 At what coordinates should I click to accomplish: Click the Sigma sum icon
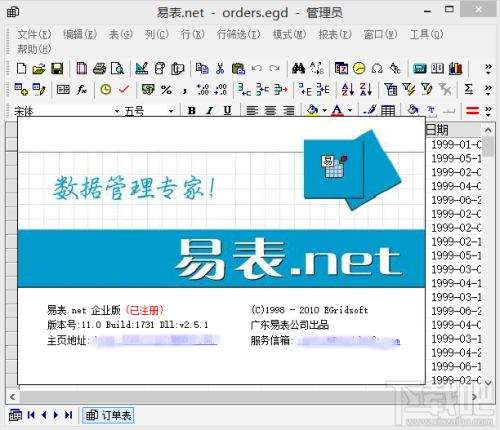tap(469, 89)
